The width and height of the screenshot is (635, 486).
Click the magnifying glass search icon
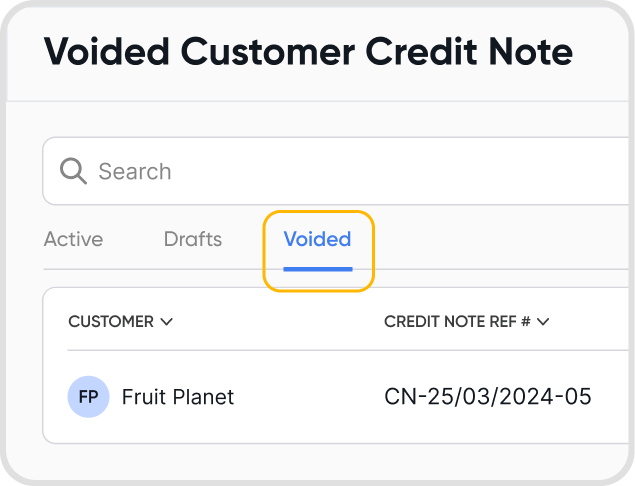click(x=73, y=171)
